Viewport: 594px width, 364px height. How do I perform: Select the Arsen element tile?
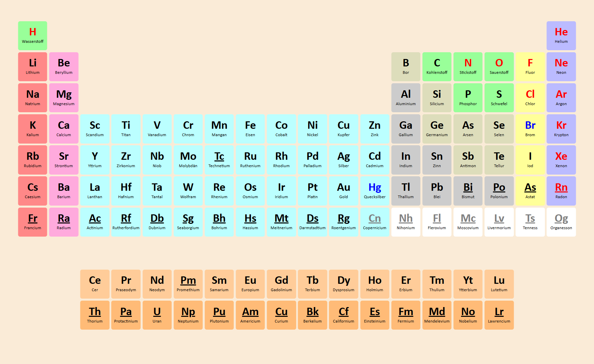468,129
